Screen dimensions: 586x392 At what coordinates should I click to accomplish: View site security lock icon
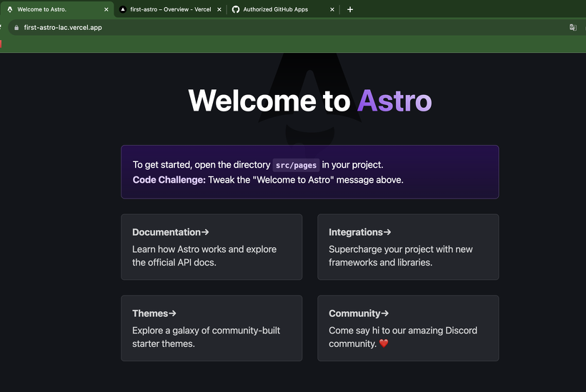point(16,28)
